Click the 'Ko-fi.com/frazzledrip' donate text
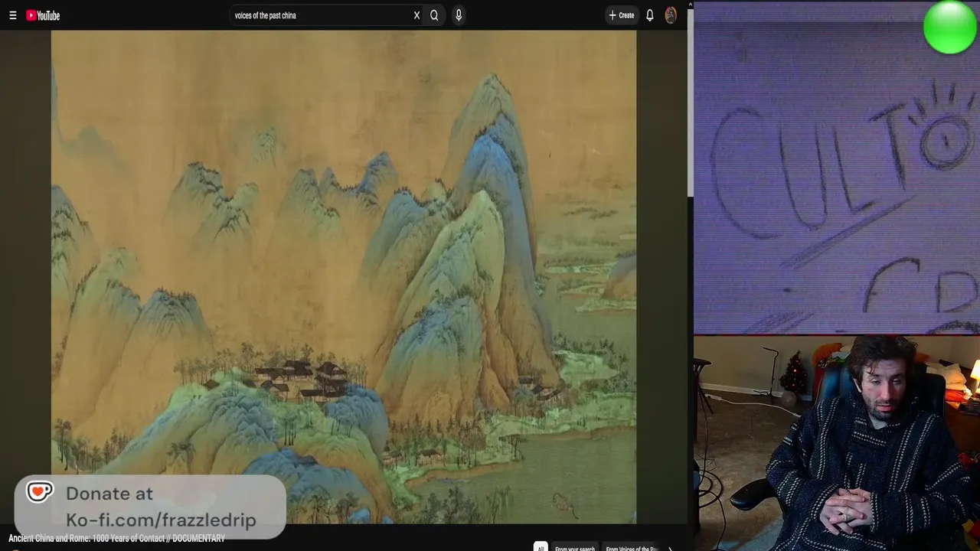Image resolution: width=980 pixels, height=551 pixels. 161,520
